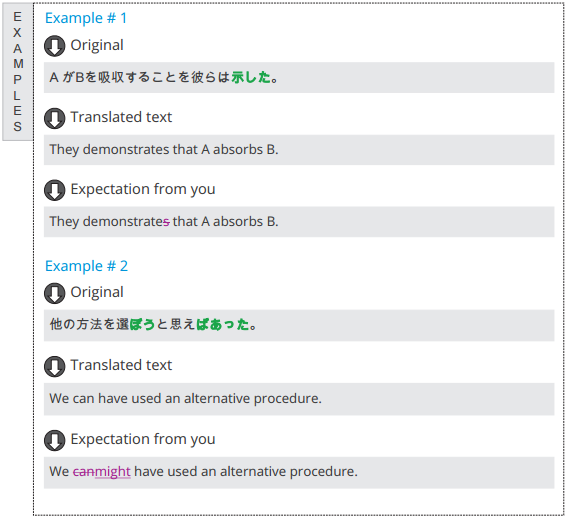Image resolution: width=568 pixels, height=524 pixels.
Task: Click arrow icon beside Example 1 Translated text
Action: pos(55,118)
